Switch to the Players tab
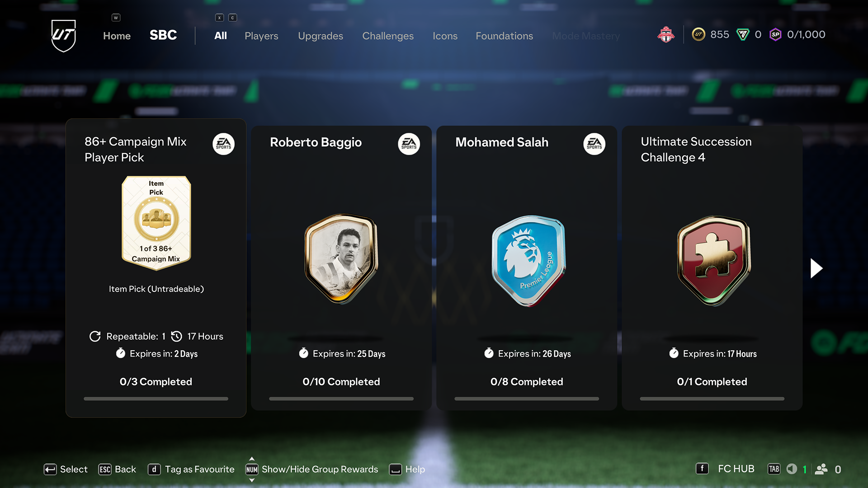868x488 pixels. click(261, 36)
